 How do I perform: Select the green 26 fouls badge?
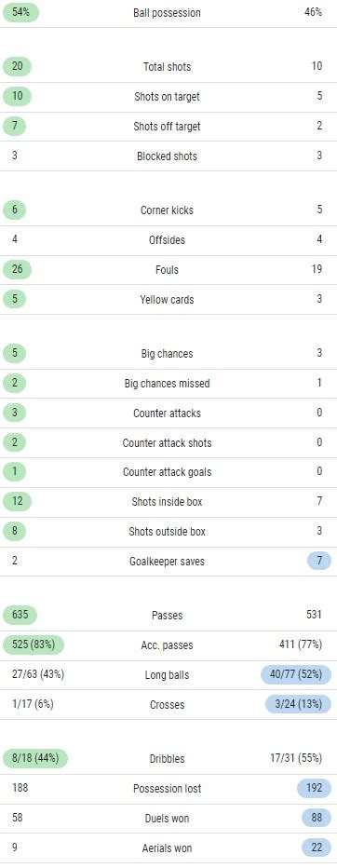(x=17, y=269)
